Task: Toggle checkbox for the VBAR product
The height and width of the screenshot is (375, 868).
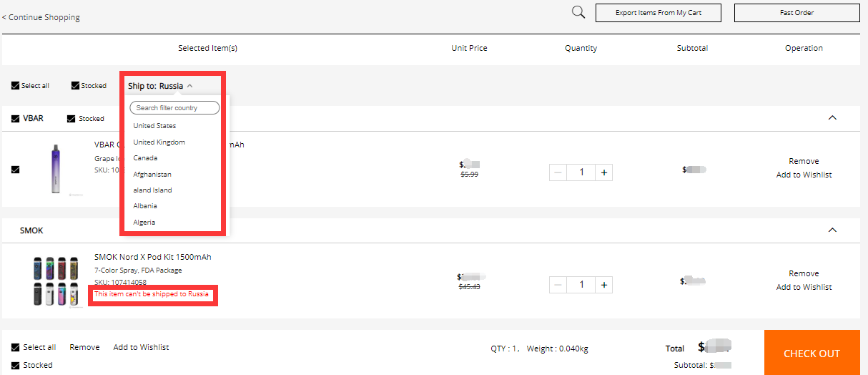Action: 16,170
